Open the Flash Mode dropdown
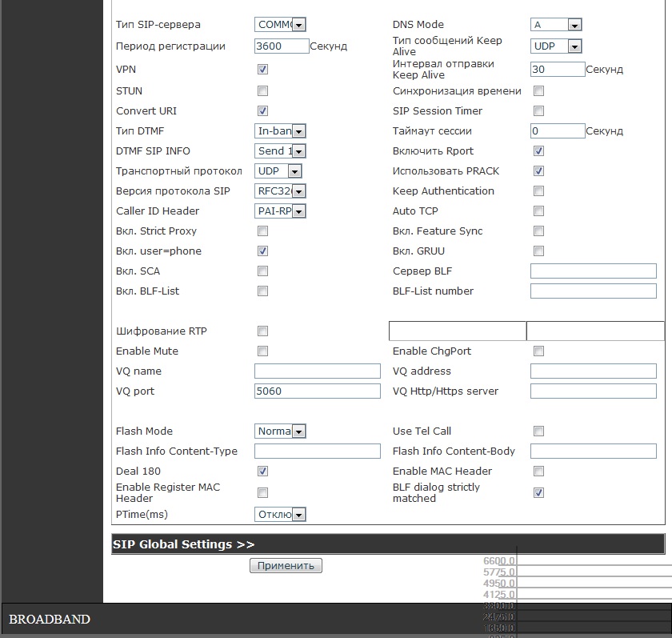The height and width of the screenshot is (638, 672). [x=280, y=431]
